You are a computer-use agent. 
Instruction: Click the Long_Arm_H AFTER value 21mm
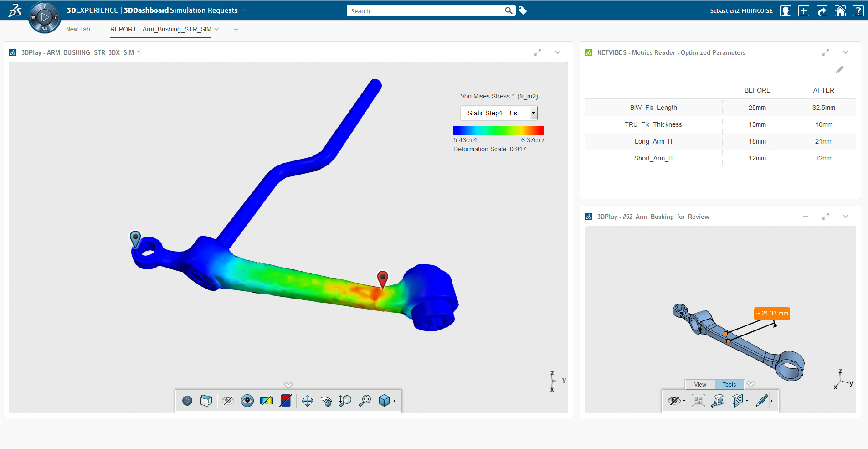pyautogui.click(x=824, y=141)
